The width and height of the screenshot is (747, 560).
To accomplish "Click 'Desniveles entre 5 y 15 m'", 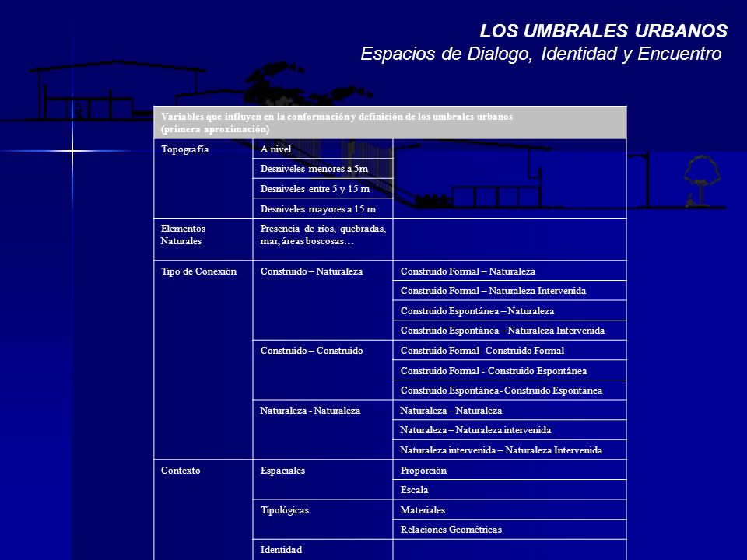I will [323, 188].
